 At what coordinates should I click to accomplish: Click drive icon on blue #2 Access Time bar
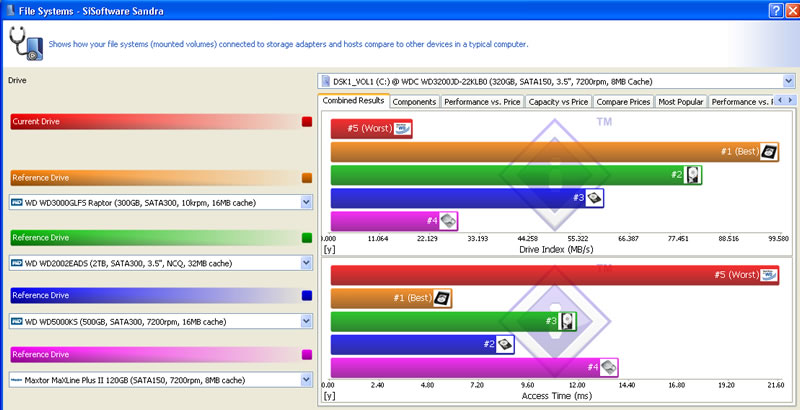click(x=506, y=344)
